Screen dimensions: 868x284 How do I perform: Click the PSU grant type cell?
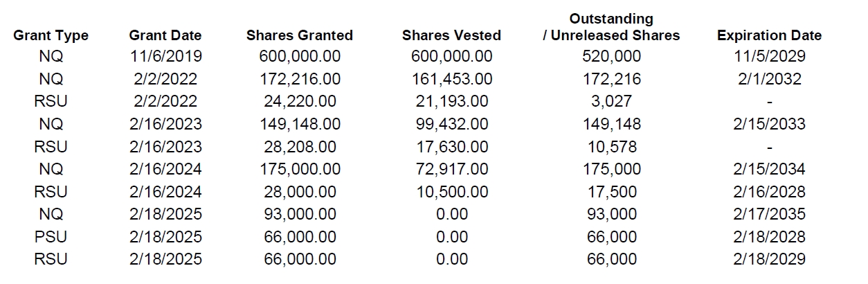click(x=51, y=237)
